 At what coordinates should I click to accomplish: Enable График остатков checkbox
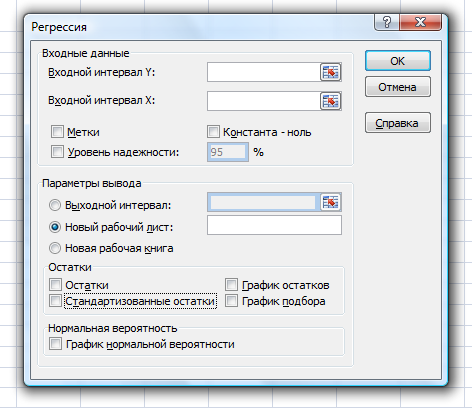pyautogui.click(x=231, y=285)
